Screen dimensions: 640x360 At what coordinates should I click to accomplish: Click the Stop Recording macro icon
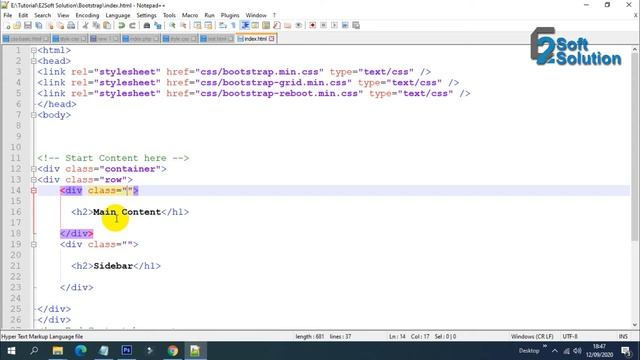[323, 25]
